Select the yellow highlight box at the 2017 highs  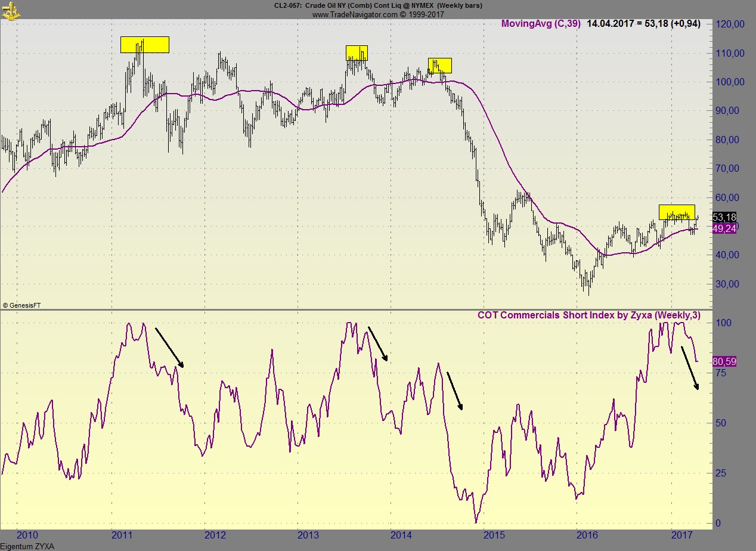pos(677,212)
